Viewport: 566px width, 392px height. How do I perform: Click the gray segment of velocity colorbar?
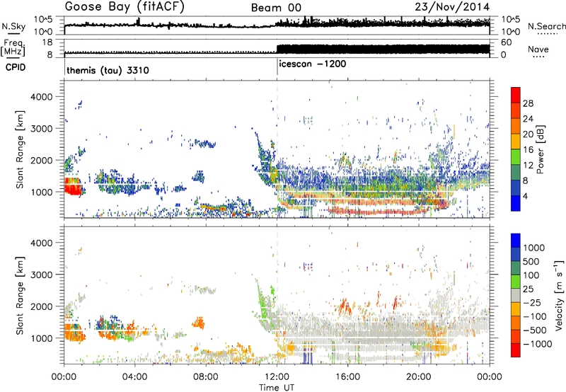pos(516,295)
